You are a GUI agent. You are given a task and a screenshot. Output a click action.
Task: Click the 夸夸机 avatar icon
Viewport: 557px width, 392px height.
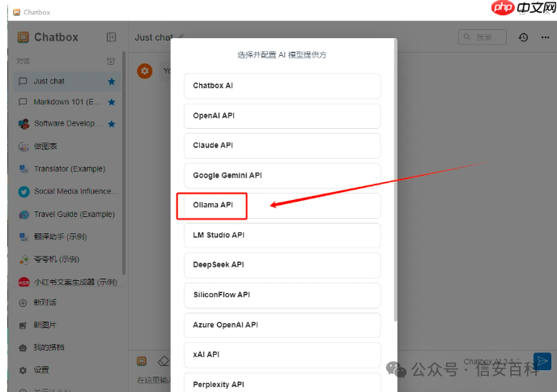pos(23,260)
